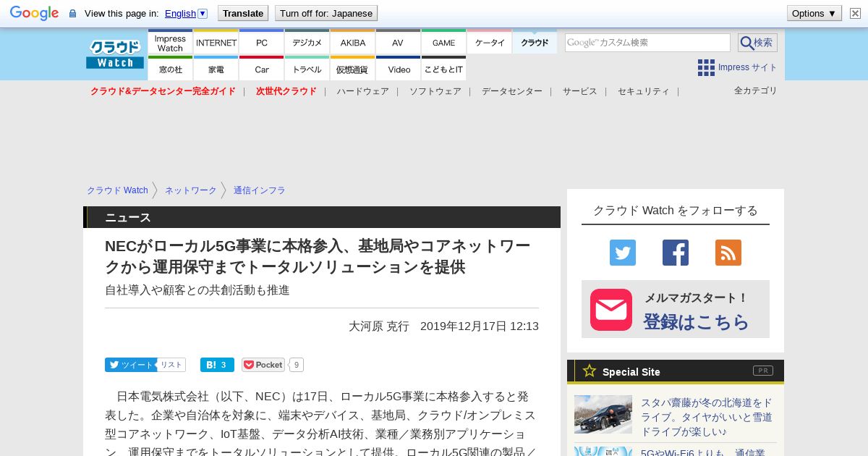Click the article headline NECがローカル5G事業
This screenshot has width=868, height=456.
click(x=318, y=256)
